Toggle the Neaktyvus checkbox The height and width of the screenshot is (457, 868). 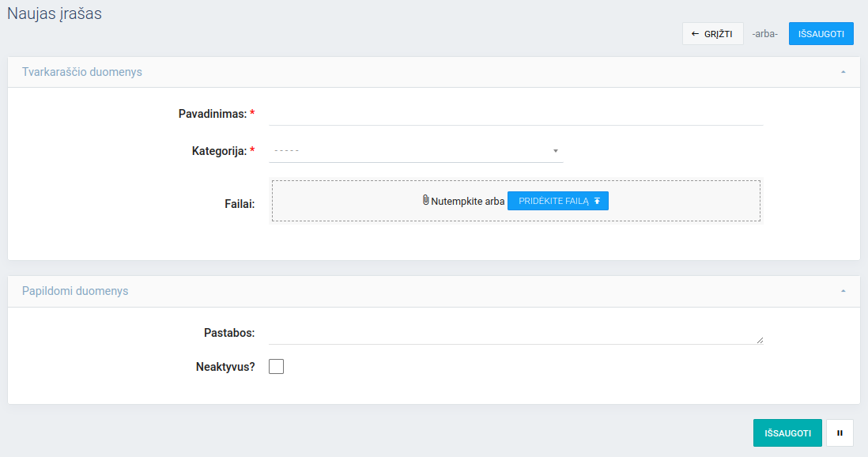(276, 366)
